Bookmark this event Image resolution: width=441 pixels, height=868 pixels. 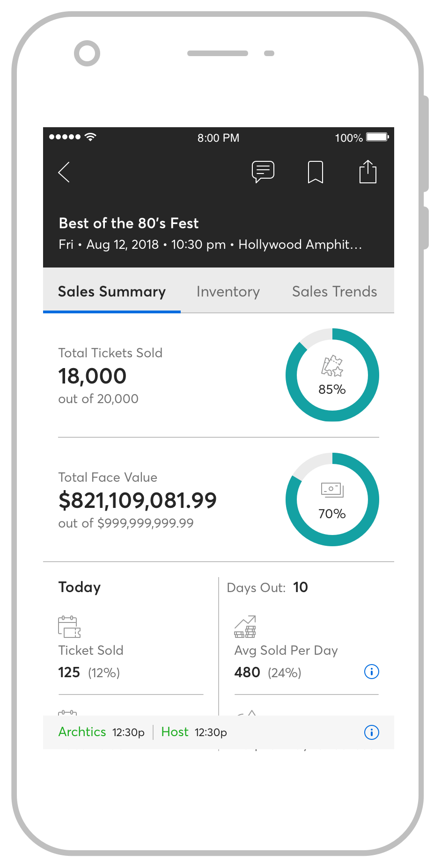[316, 172]
